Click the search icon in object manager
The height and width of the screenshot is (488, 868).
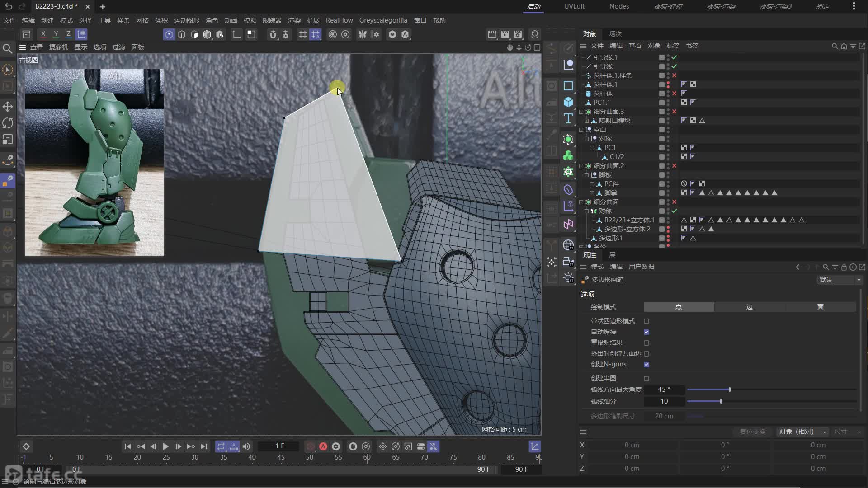(835, 46)
